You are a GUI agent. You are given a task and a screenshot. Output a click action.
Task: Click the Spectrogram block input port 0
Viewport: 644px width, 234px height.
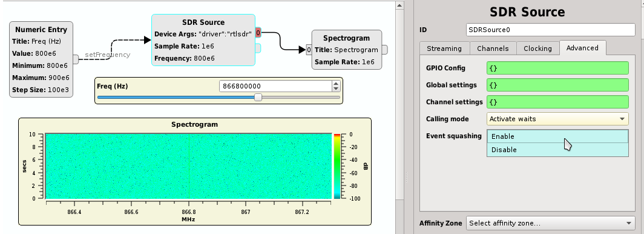click(x=309, y=50)
